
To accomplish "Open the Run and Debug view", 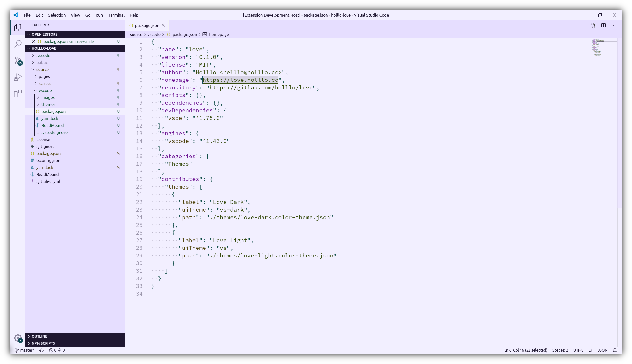I will [x=18, y=77].
